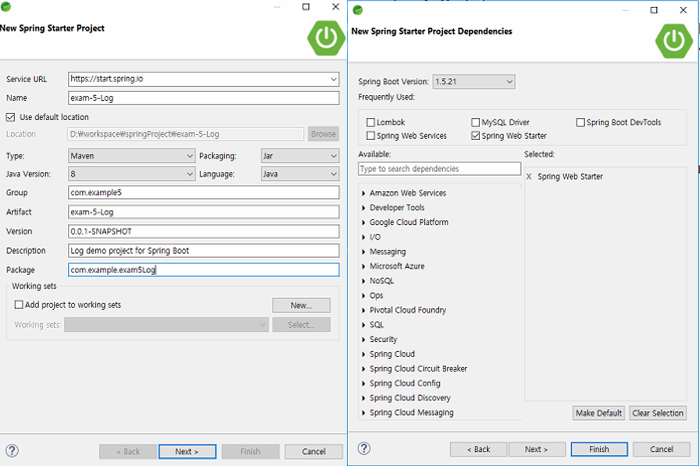Expand Spring Cloud Circuit Breaker category
This screenshot has width=700, height=466.
pos(363,369)
